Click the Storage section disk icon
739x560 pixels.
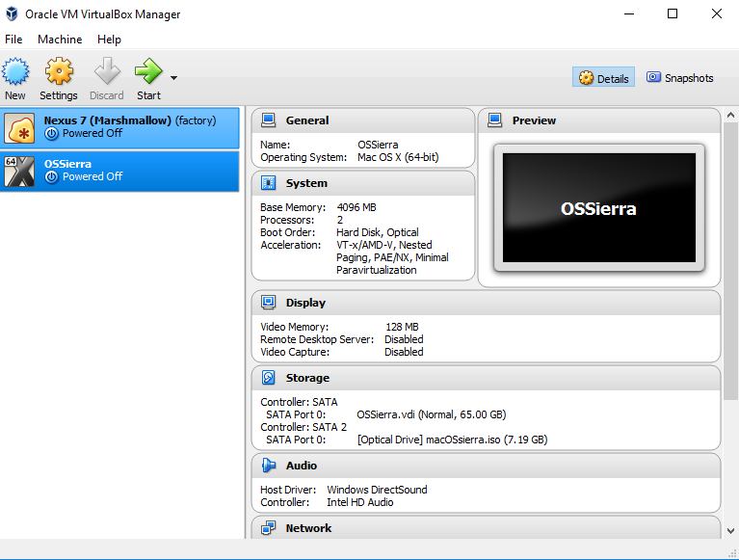pos(269,378)
